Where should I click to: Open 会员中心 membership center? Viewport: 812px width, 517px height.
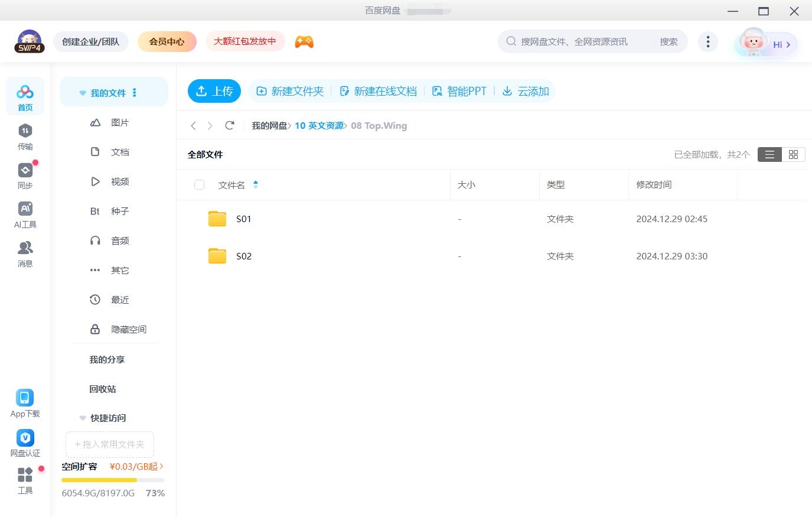[167, 41]
